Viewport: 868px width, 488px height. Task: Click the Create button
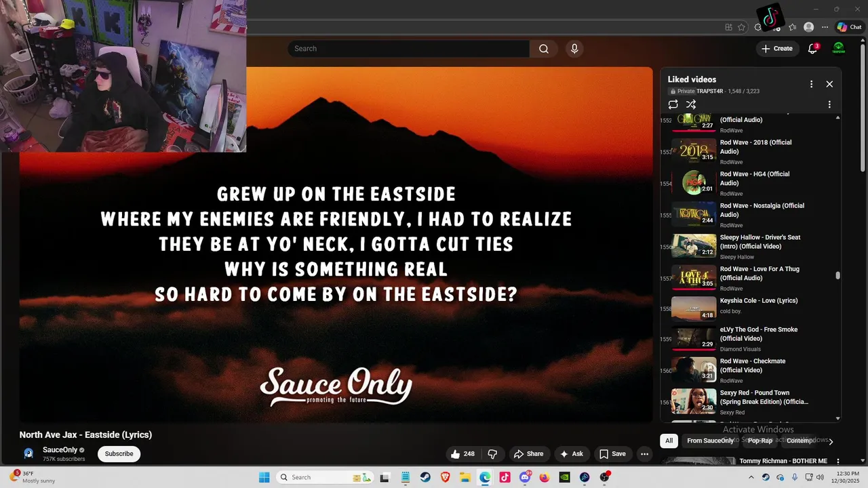777,49
